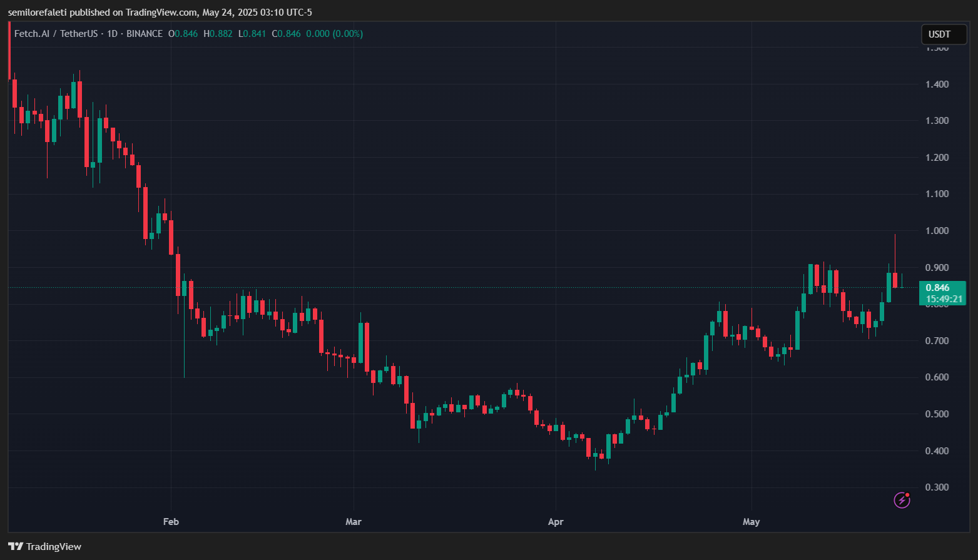Click the Fetch.AI / TetherUS symbol title

click(x=56, y=34)
